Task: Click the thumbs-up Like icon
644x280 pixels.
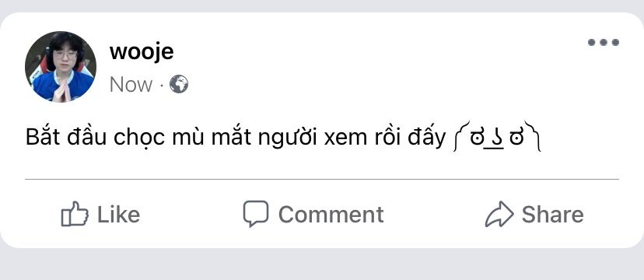Action: point(75,213)
